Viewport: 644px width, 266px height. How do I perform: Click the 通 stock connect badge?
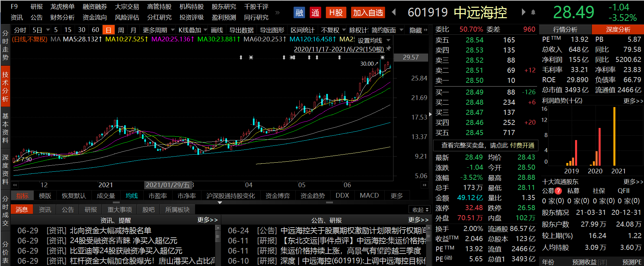(315, 13)
